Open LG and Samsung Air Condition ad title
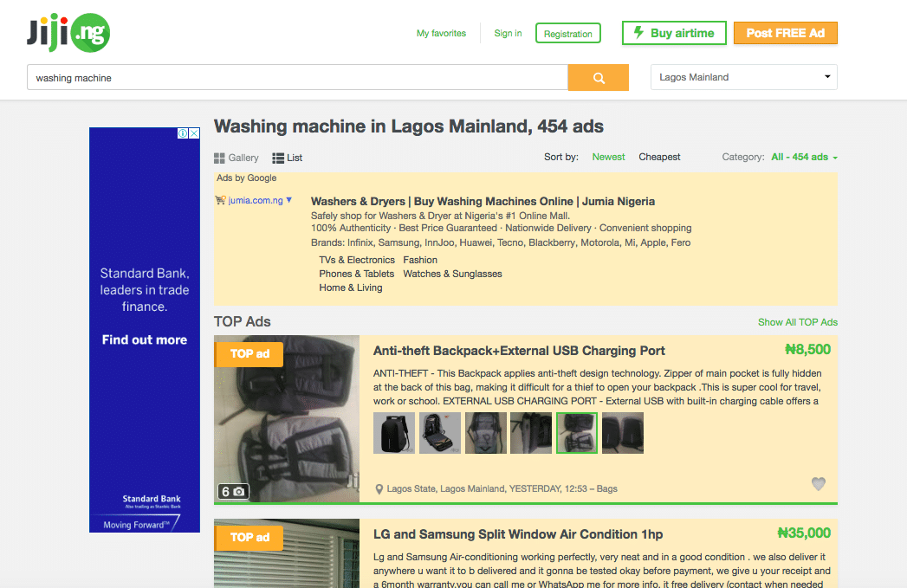907x588 pixels. coord(518,534)
